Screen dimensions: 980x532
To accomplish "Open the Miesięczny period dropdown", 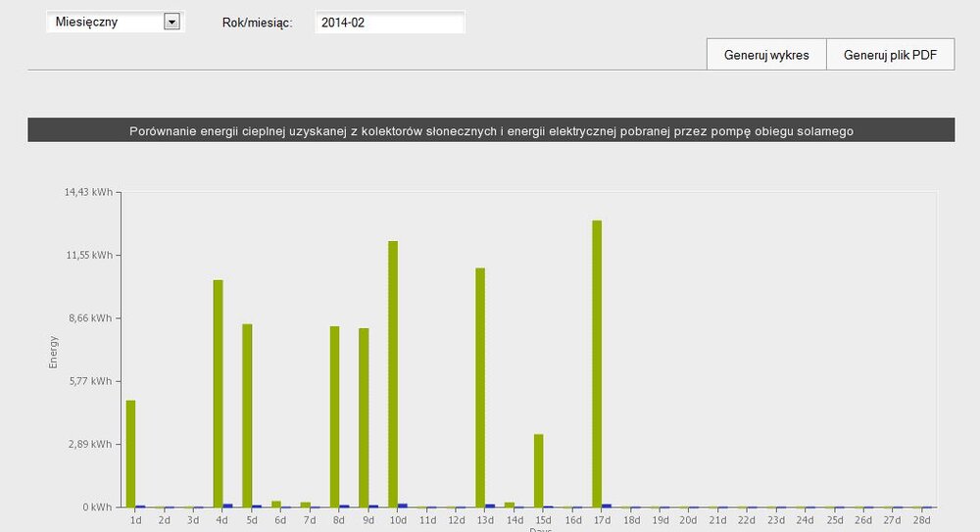I will [106, 22].
